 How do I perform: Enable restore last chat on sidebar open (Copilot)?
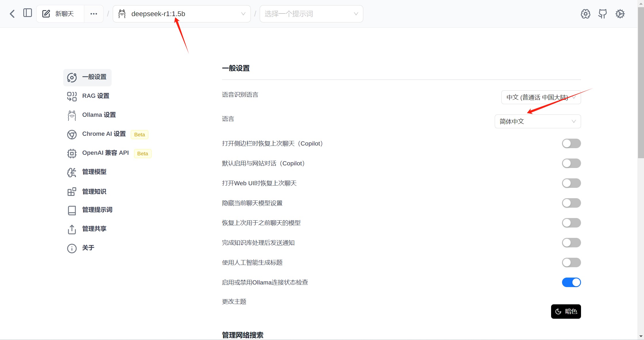pos(571,144)
